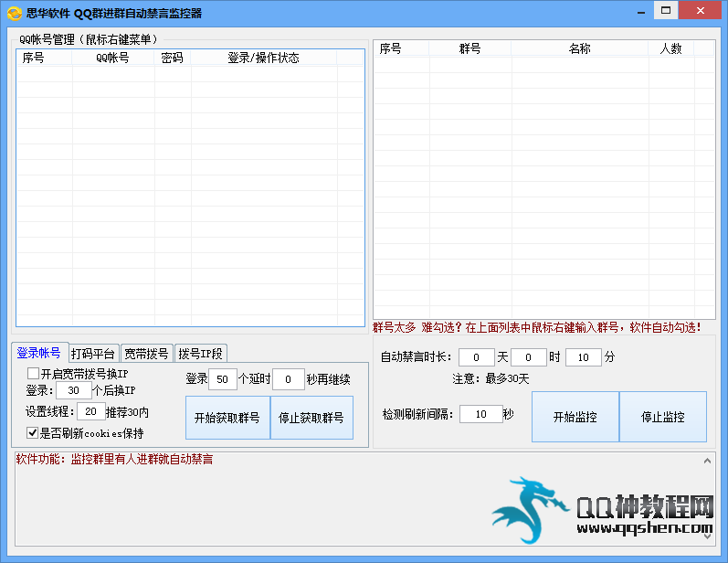Focus the 天 days mute duration field
This screenshot has height=563, width=728.
pos(477,357)
